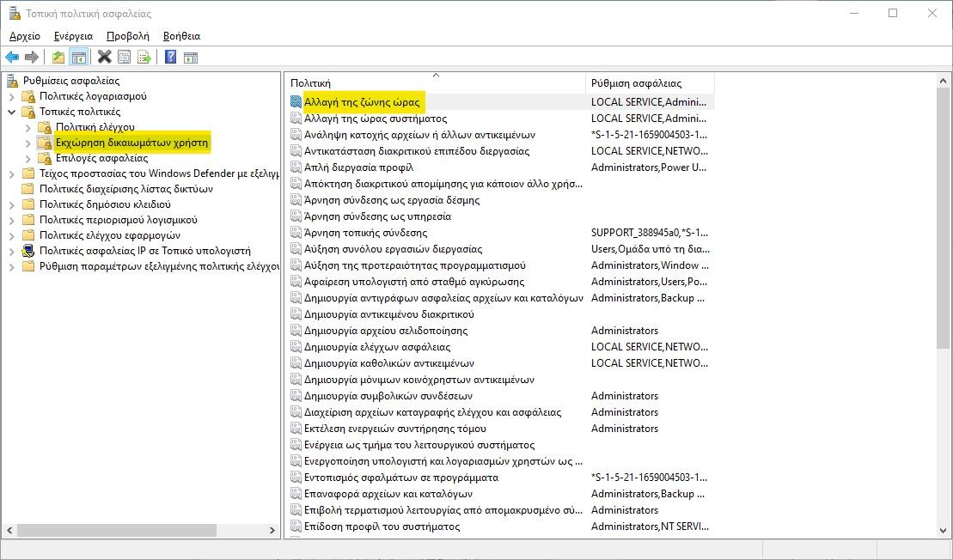Image resolution: width=953 pixels, height=560 pixels.
Task: Expand the 'Πολιτικές περιορισμού λογισμικού' node
Action: coord(11,220)
